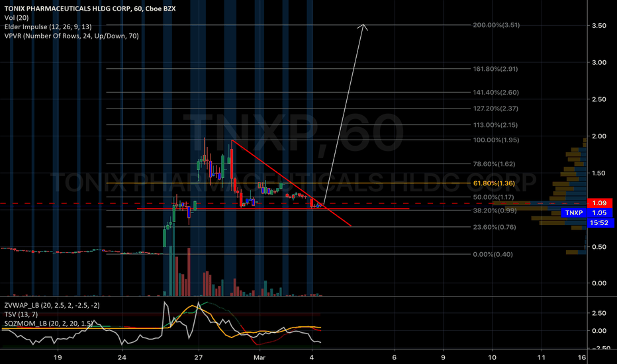Click the 0.00%(0.40) Fibonacci label
Image resolution: width=617 pixels, height=364 pixels.
[493, 254]
